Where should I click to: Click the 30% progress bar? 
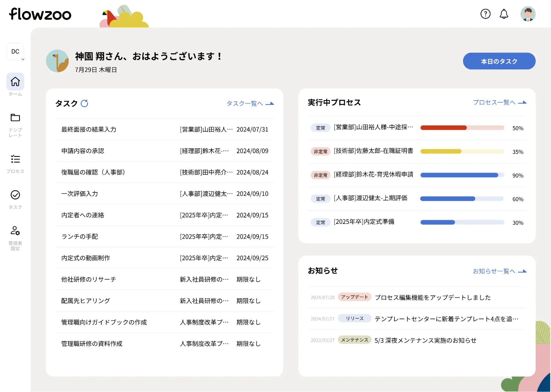(462, 222)
